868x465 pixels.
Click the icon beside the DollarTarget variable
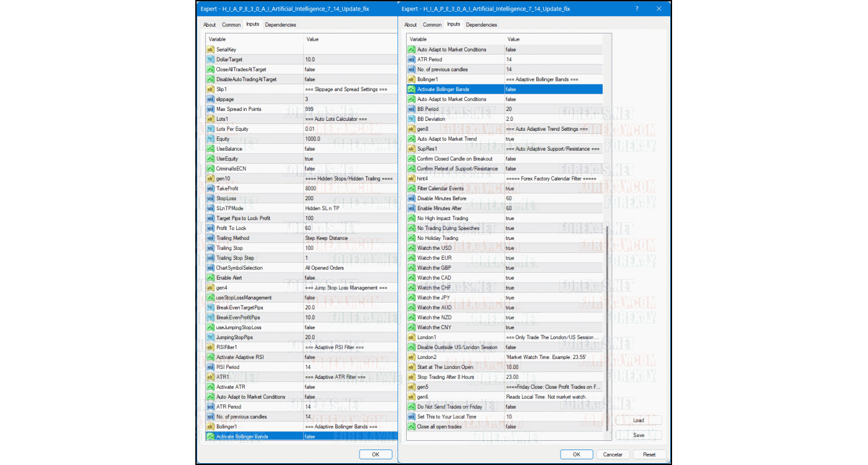click(x=210, y=60)
